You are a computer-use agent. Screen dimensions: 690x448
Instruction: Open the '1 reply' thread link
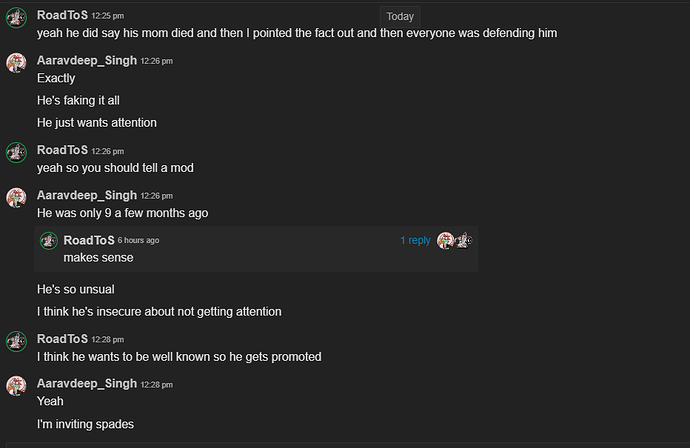pyautogui.click(x=415, y=240)
